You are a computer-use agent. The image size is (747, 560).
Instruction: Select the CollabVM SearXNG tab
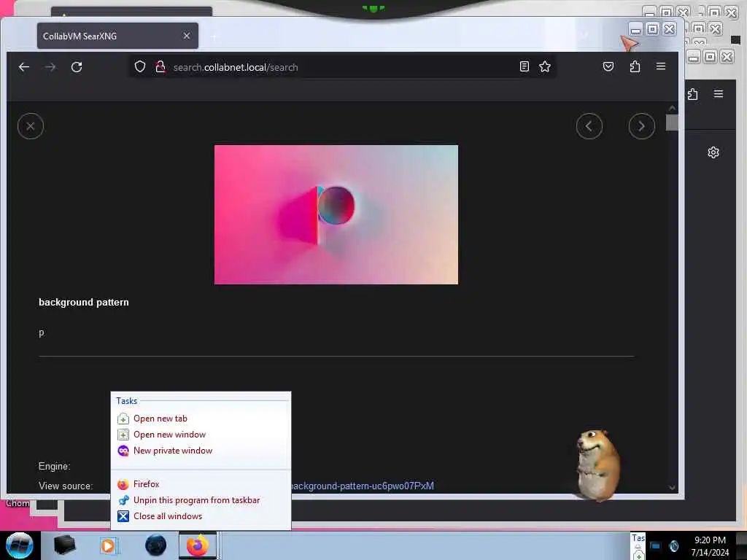[117, 36]
